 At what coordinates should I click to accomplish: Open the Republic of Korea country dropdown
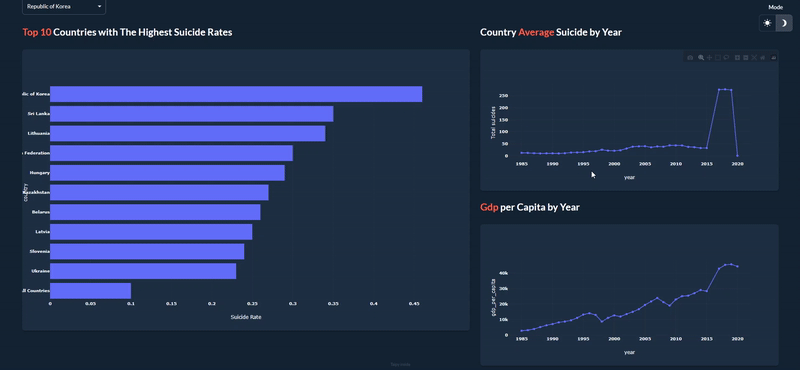pyautogui.click(x=64, y=7)
